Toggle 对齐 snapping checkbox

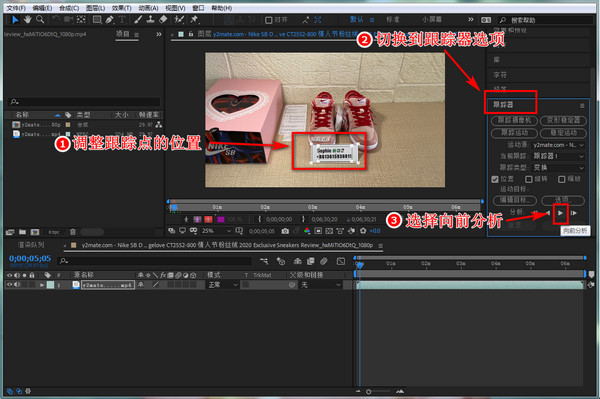pyautogui.click(x=269, y=20)
